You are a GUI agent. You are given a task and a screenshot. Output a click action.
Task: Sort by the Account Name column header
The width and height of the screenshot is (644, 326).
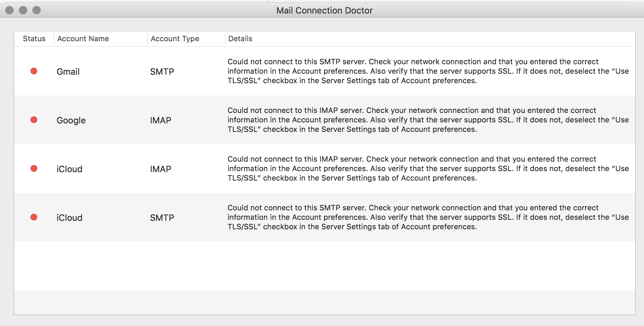(83, 39)
